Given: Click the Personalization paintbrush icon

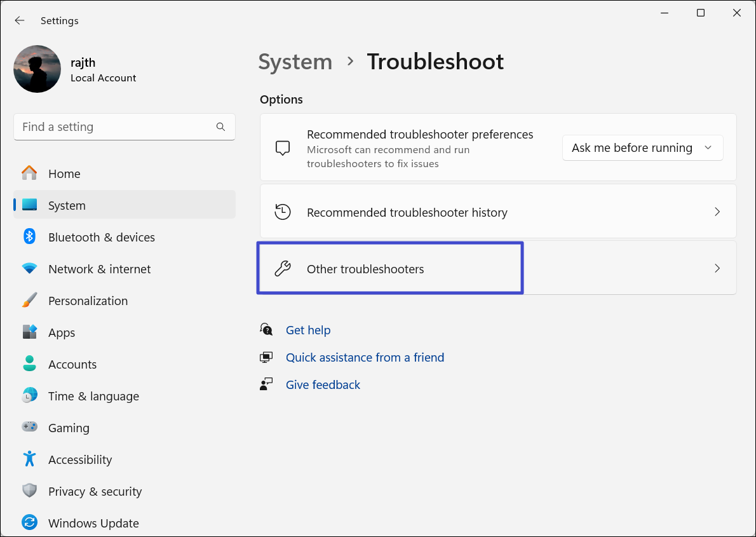Looking at the screenshot, I should click(29, 301).
